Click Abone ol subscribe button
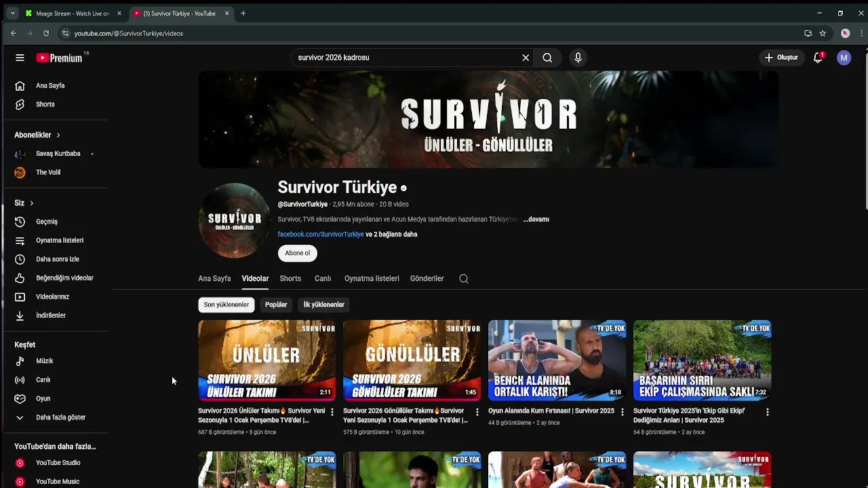The height and width of the screenshot is (488, 868). pyautogui.click(x=298, y=253)
